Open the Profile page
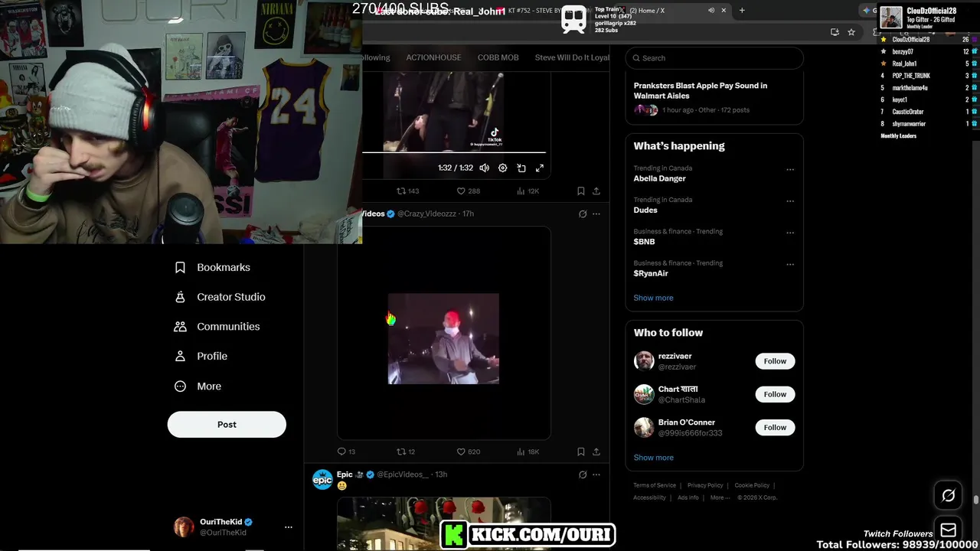The image size is (980, 551). pyautogui.click(x=201, y=356)
